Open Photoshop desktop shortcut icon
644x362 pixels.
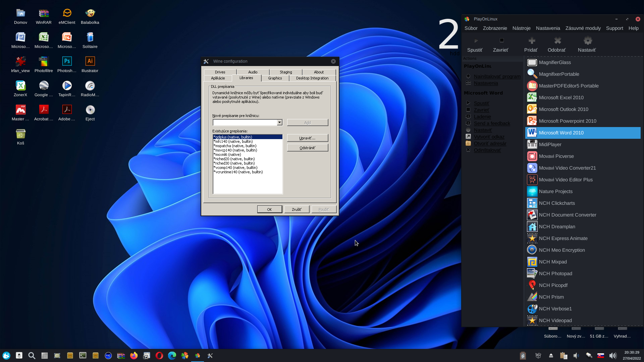67,61
